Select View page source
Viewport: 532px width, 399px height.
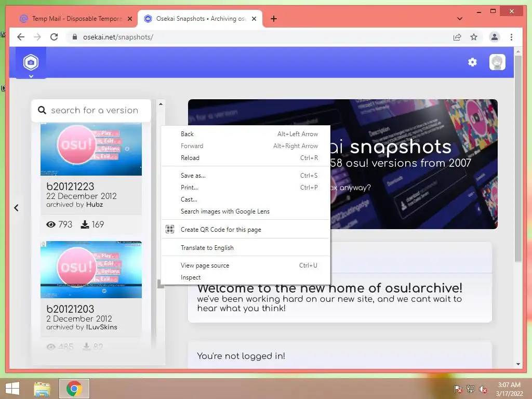(245, 265)
